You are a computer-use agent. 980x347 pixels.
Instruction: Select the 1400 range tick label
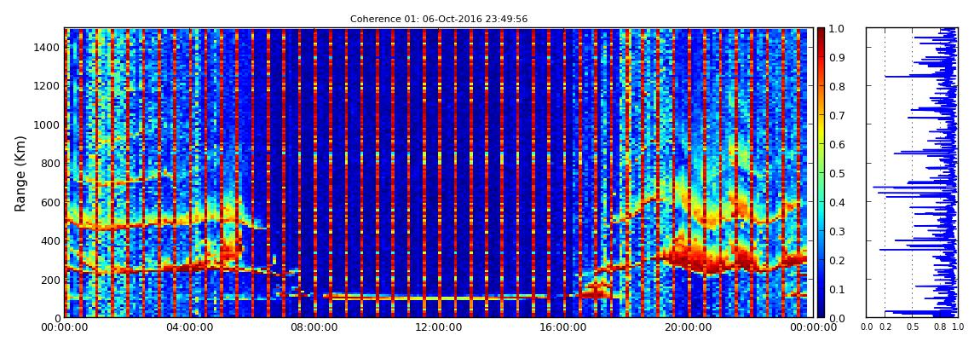[x=47, y=47]
